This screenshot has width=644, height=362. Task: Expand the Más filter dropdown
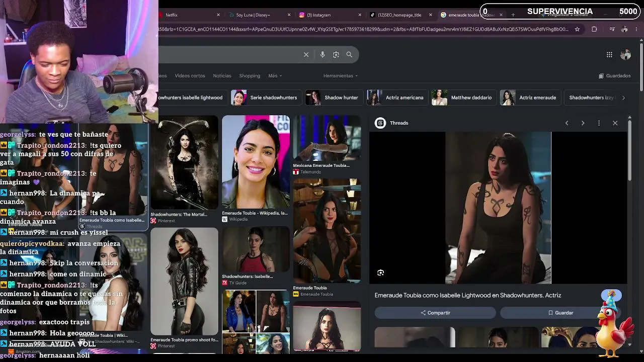(x=275, y=76)
